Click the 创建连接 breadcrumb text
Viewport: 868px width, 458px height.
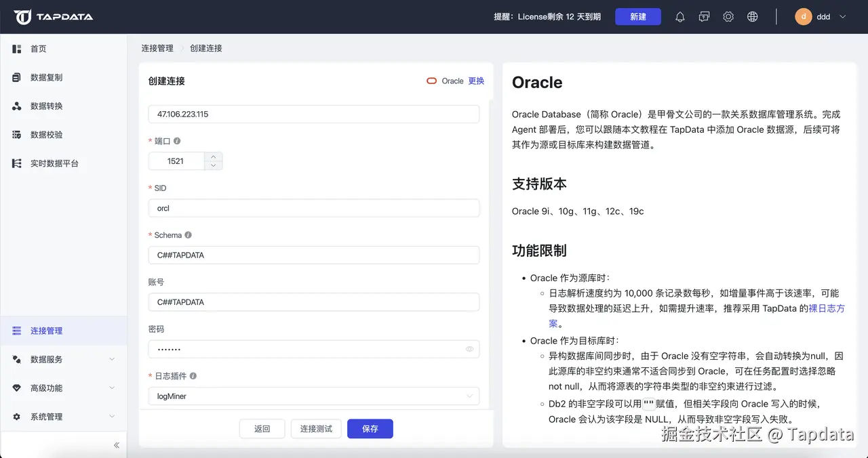pyautogui.click(x=206, y=48)
